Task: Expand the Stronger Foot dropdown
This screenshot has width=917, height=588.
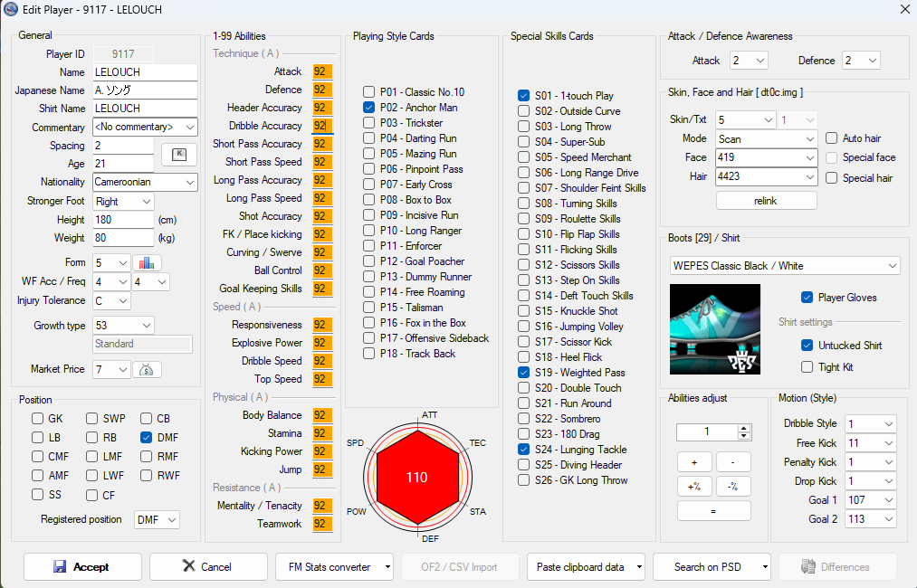Action: click(147, 202)
